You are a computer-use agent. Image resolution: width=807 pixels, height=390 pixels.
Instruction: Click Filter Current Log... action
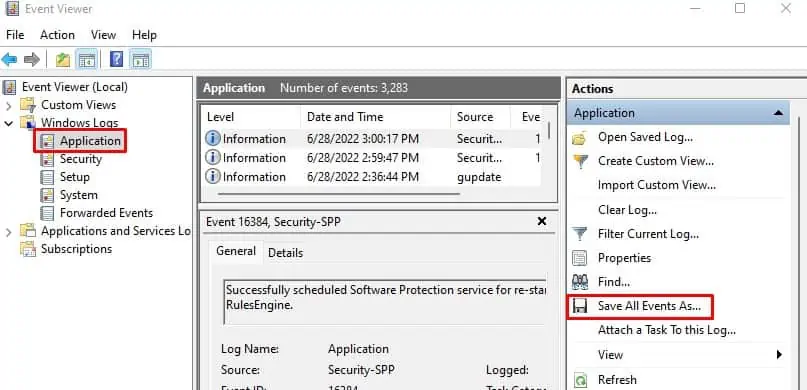[x=648, y=234]
